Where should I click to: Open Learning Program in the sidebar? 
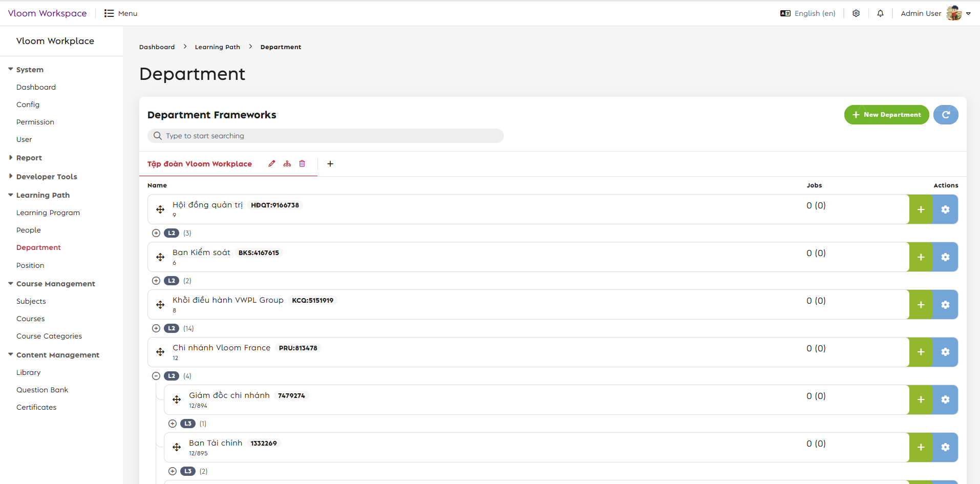point(48,213)
